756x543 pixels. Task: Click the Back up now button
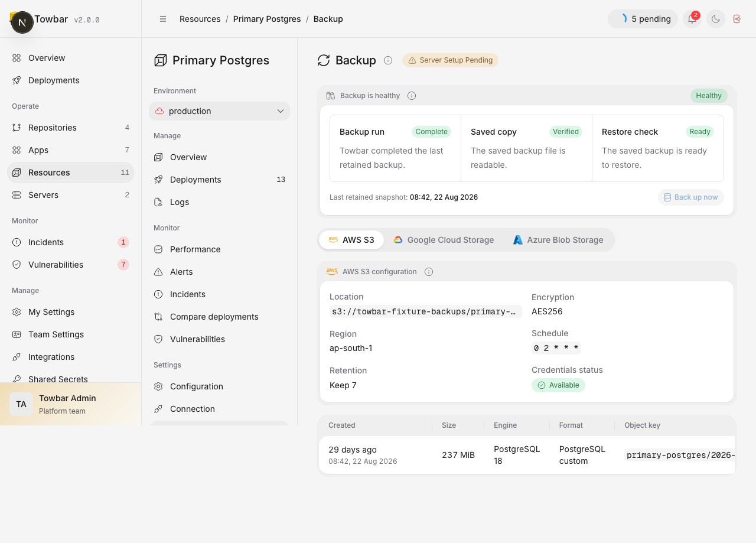pos(690,197)
